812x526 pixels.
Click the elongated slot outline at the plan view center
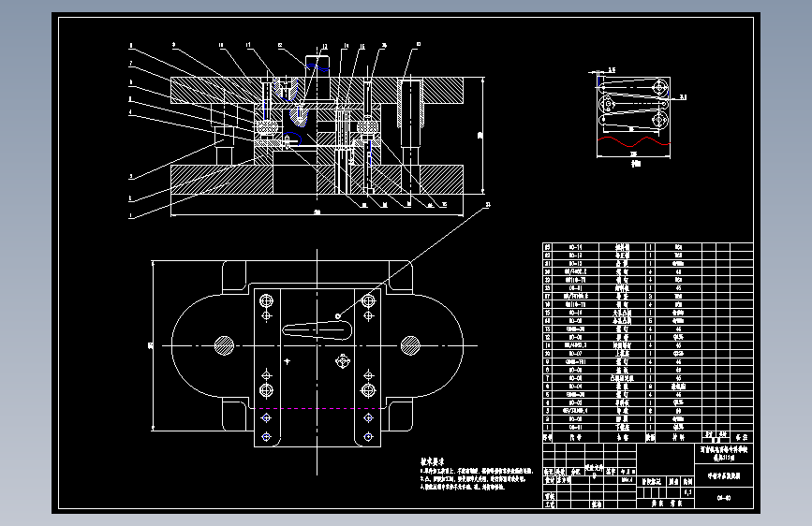(317, 330)
